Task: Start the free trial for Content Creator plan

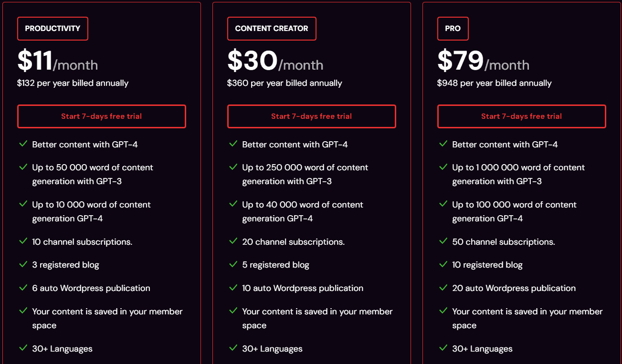Action: [x=311, y=116]
